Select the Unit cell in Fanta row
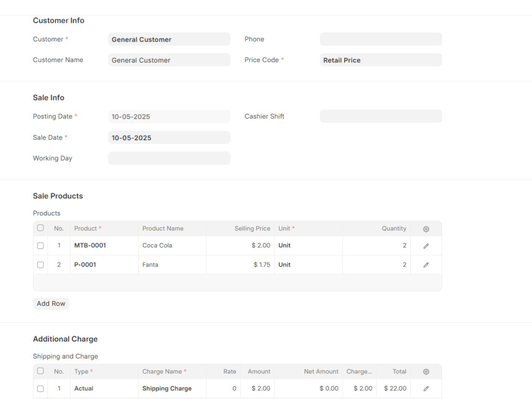The width and height of the screenshot is (532, 399). pyautogui.click(x=309, y=264)
